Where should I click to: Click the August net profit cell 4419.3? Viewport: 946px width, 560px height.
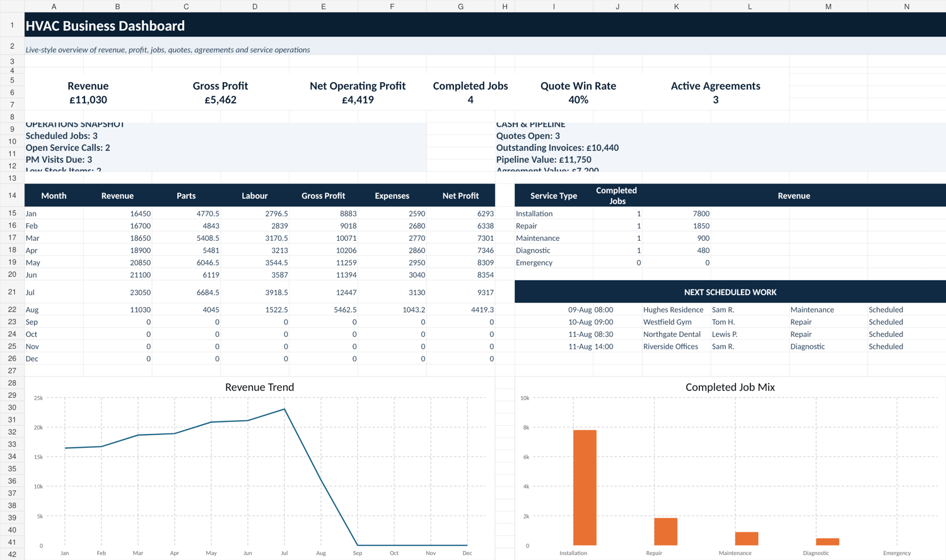(460, 310)
